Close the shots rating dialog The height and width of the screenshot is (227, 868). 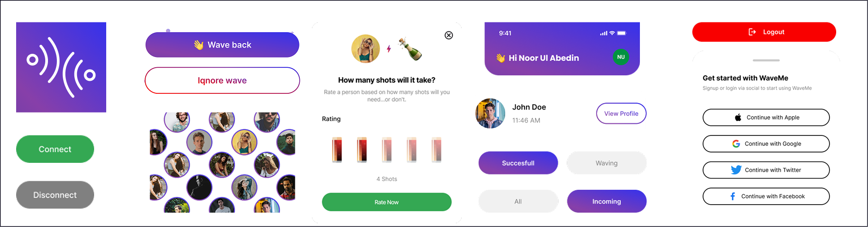click(x=449, y=35)
